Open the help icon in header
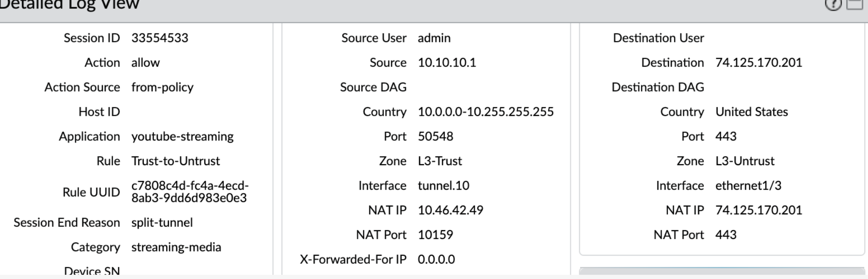The width and height of the screenshot is (868, 279). pos(833,5)
